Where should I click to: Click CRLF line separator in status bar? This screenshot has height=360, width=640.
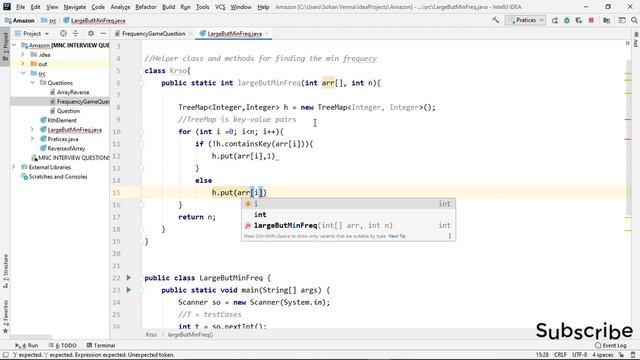(560, 355)
